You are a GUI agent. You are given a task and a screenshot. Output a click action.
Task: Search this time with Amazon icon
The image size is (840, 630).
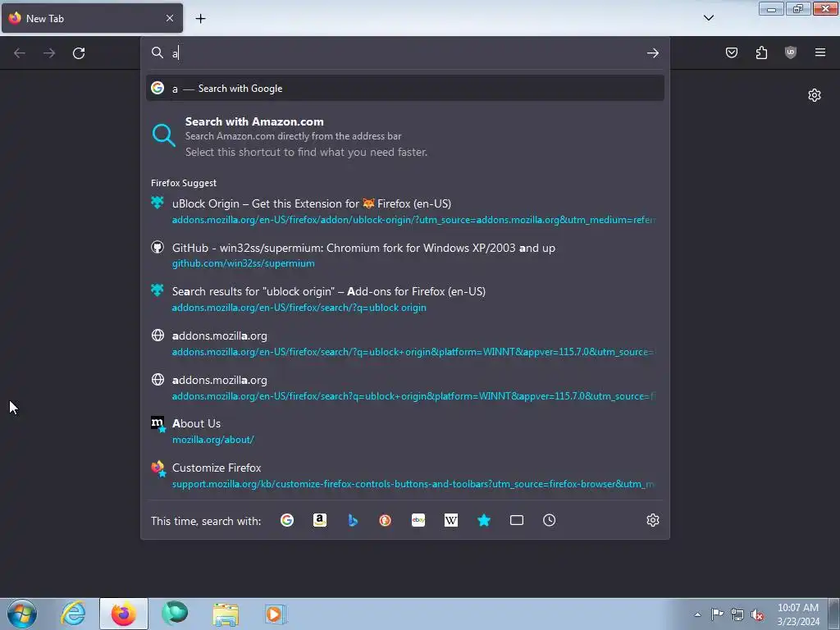pyautogui.click(x=320, y=520)
